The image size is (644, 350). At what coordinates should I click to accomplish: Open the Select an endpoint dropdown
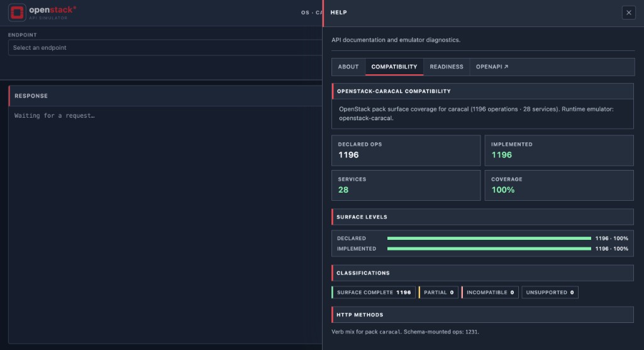click(165, 48)
